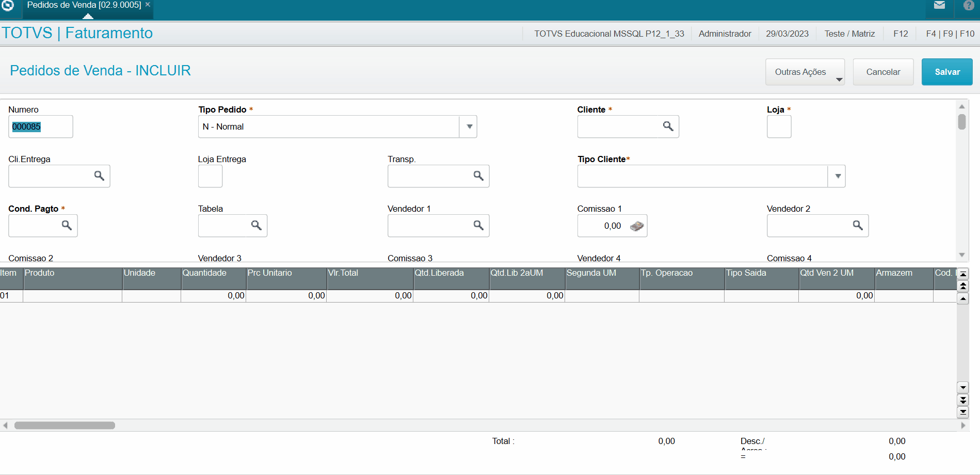Click the Unidade column header
This screenshot has height=475, width=980.
151,278
